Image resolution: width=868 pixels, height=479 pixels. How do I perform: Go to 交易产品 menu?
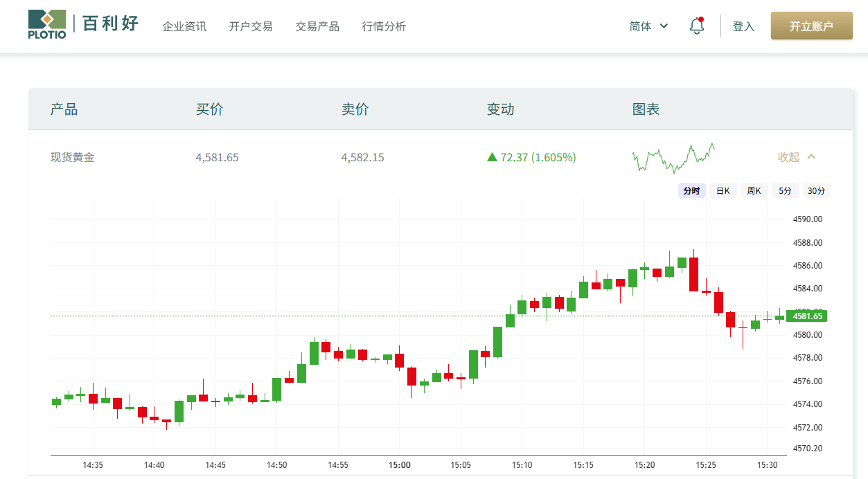[317, 26]
